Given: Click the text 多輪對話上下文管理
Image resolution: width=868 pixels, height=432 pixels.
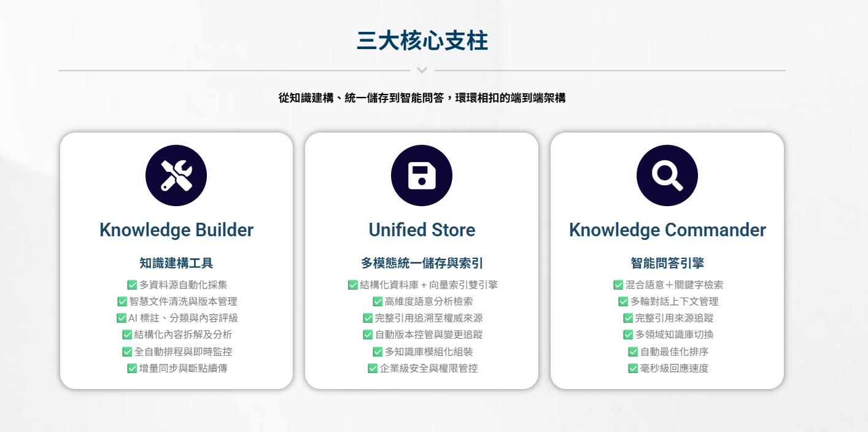Looking at the screenshot, I should click(x=675, y=301).
